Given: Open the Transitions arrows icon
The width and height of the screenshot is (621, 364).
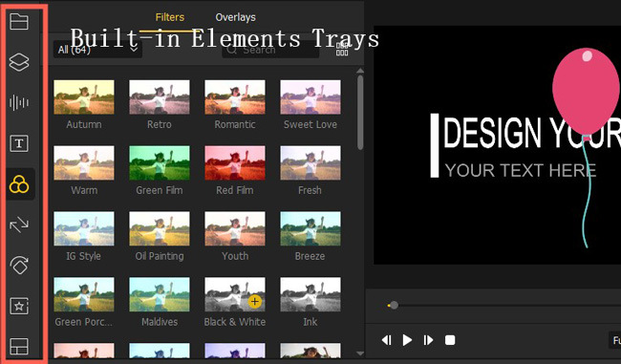Looking at the screenshot, I should point(19,225).
